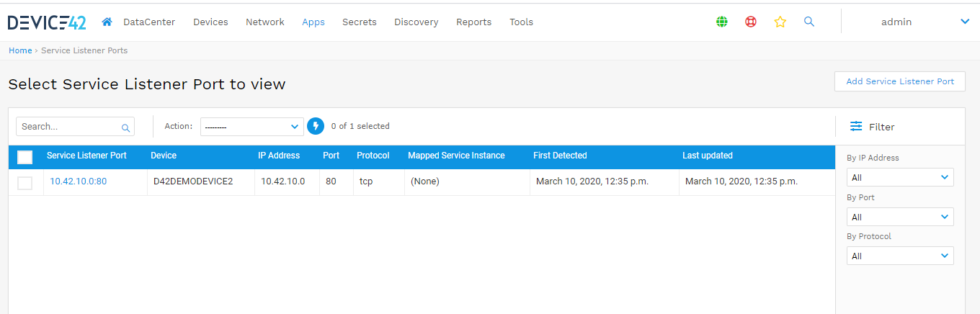
Task: Open the Reports menu
Action: pos(473,22)
